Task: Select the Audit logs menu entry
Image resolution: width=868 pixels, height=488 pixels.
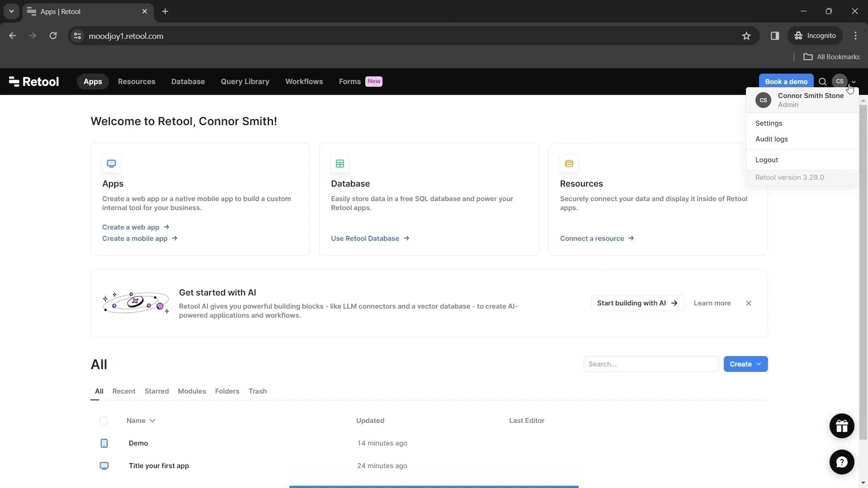Action: coord(771,139)
